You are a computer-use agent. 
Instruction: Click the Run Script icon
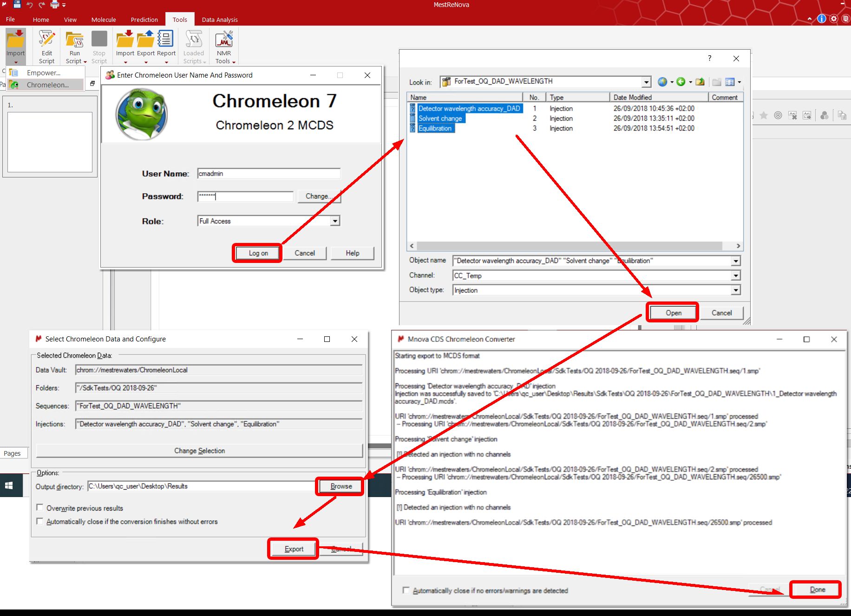click(x=74, y=39)
